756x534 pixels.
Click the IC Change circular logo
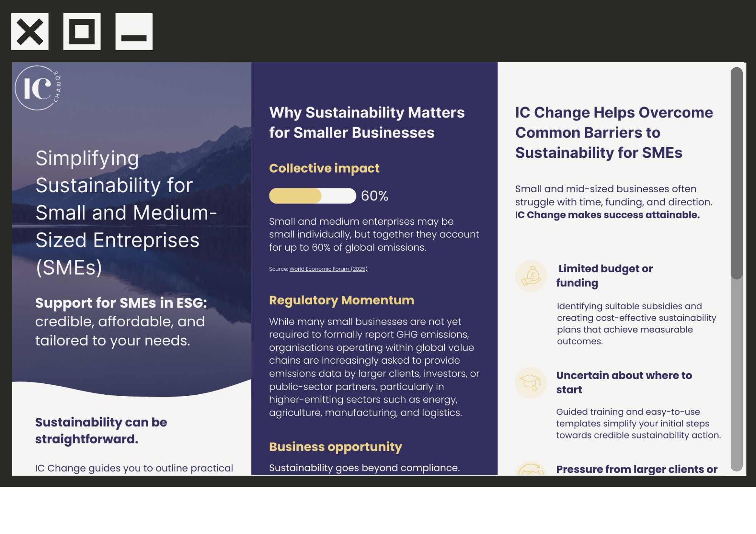[x=37, y=88]
